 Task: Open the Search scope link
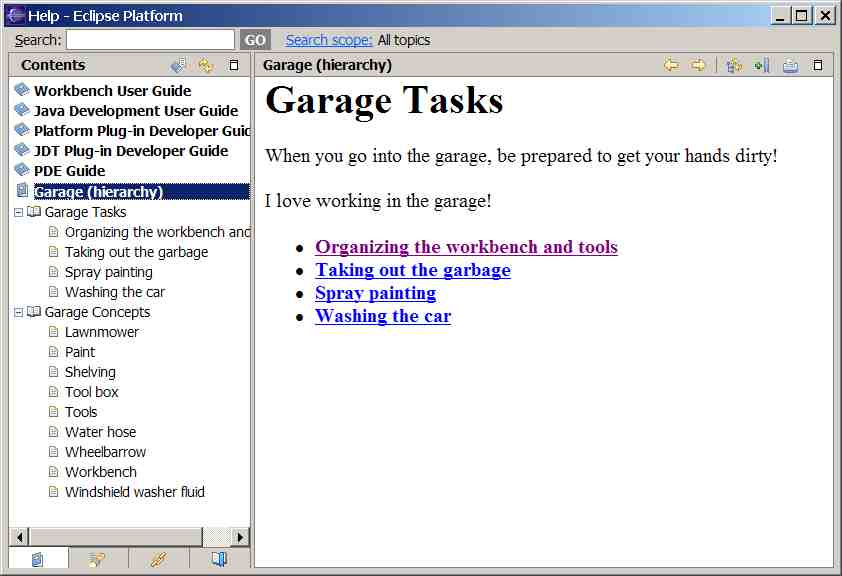(x=328, y=40)
